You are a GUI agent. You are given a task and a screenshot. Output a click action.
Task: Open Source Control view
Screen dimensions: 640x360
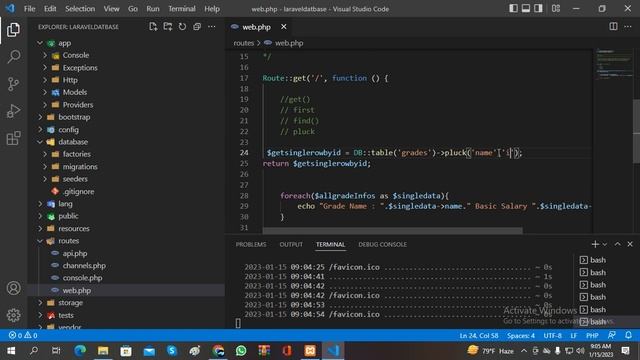[x=13, y=84]
